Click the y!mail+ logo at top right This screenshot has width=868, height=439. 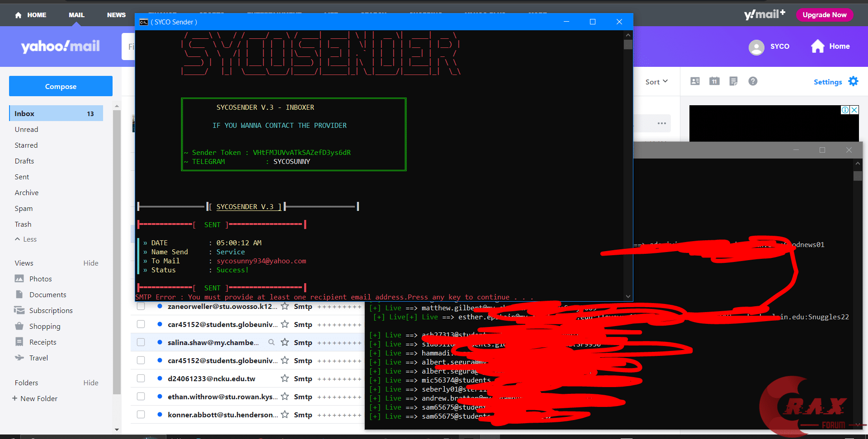[764, 14]
